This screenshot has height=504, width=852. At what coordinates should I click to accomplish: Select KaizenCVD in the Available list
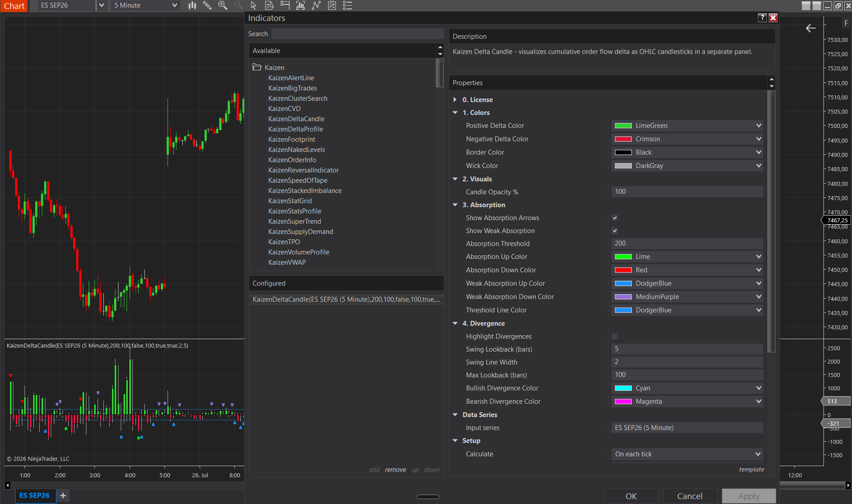284,109
